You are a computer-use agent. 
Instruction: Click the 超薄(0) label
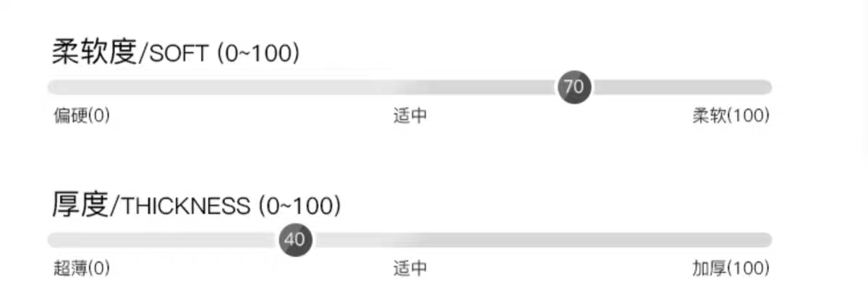(81, 269)
